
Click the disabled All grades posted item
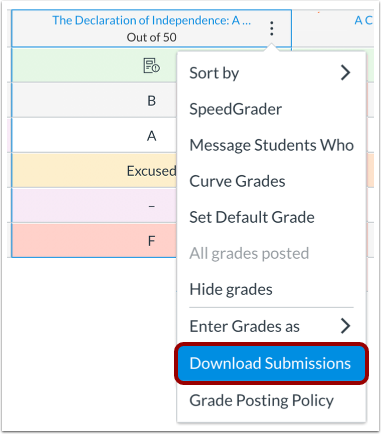pyautogui.click(x=271, y=253)
